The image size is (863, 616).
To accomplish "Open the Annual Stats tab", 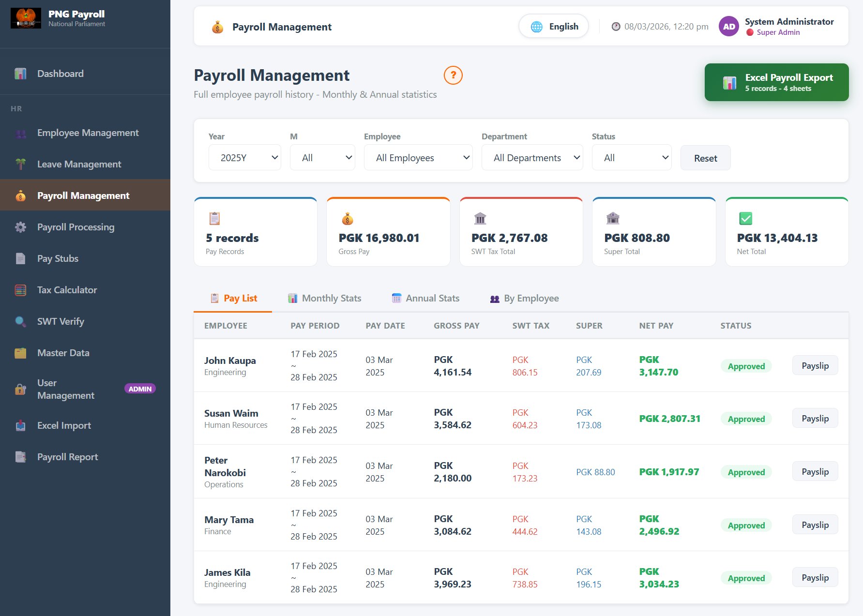I will [x=425, y=299].
